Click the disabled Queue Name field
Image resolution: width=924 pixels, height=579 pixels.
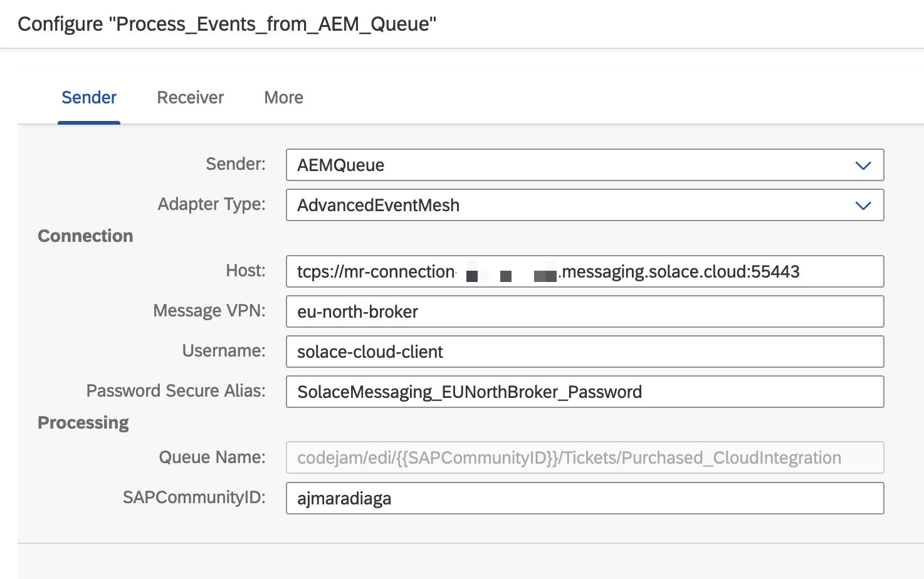coord(585,457)
